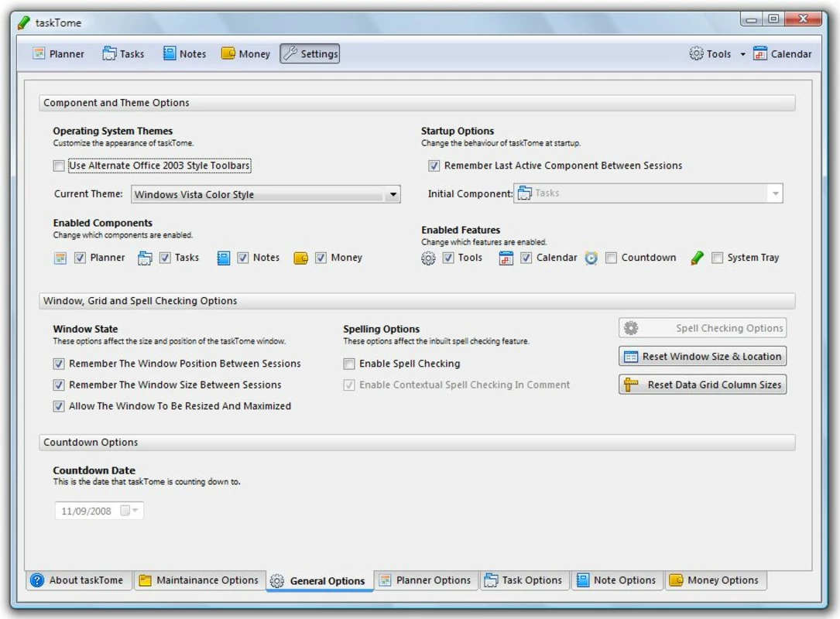The image size is (840, 619).
Task: Click the Task Options tab icon
Action: point(491,580)
